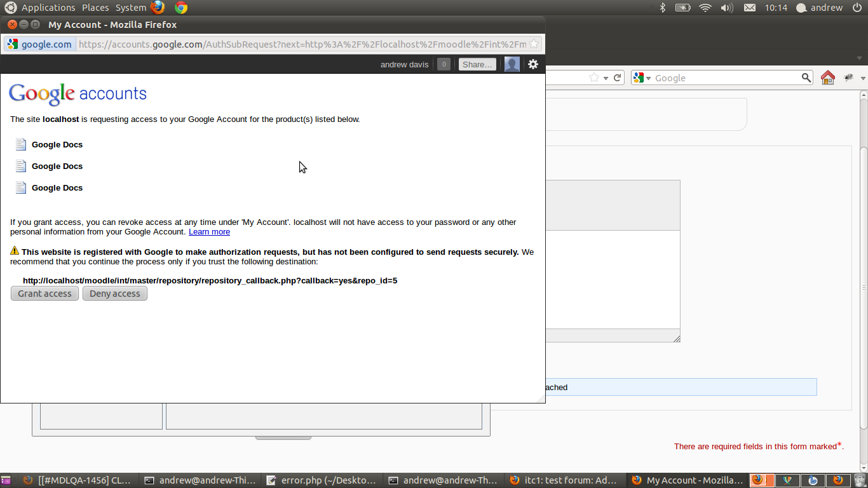This screenshot has width=868, height=488.
Task: Click the bookmark star in the background Firefox URL bar
Action: [x=593, y=78]
